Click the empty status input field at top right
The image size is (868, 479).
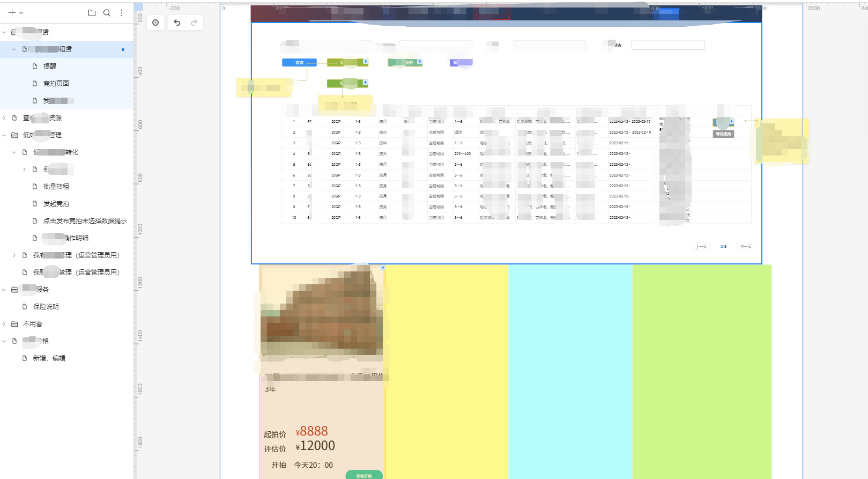(668, 46)
